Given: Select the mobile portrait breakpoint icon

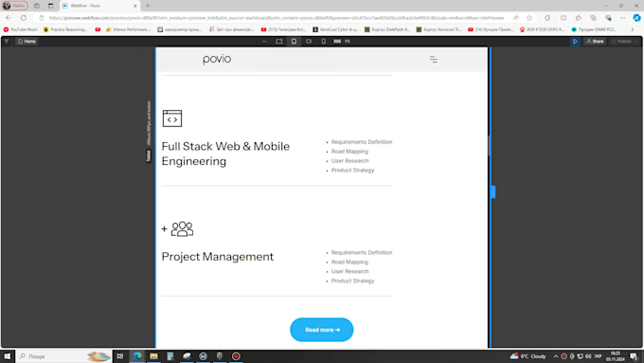Looking at the screenshot, I should pos(324,41).
